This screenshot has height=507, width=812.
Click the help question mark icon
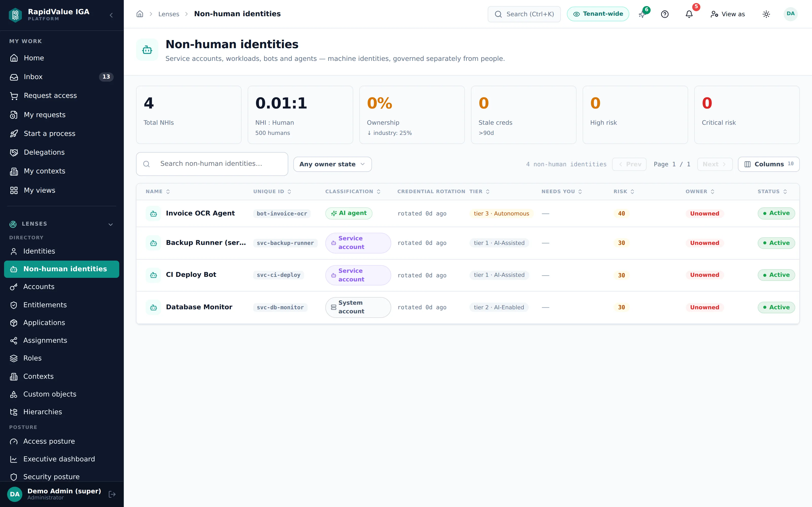tap(665, 14)
